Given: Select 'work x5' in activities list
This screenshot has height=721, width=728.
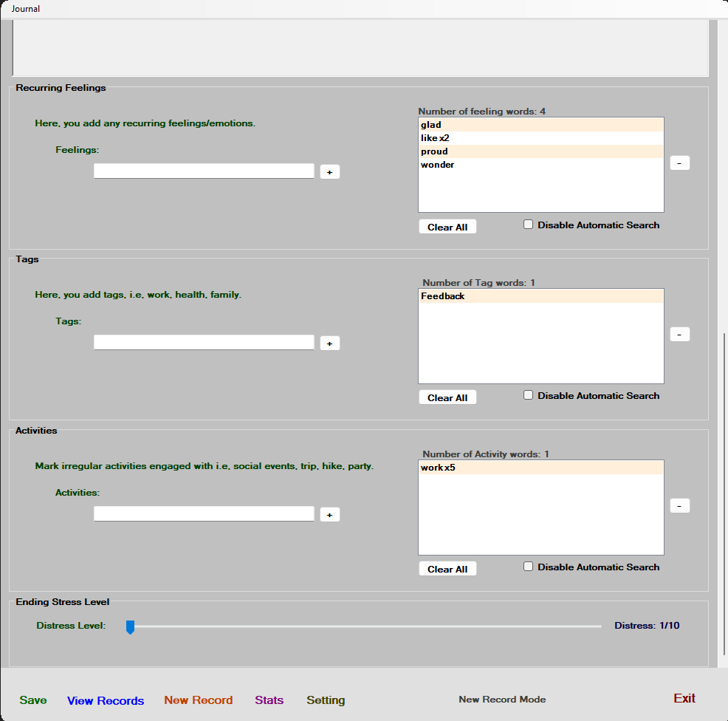Looking at the screenshot, I should tap(541, 468).
